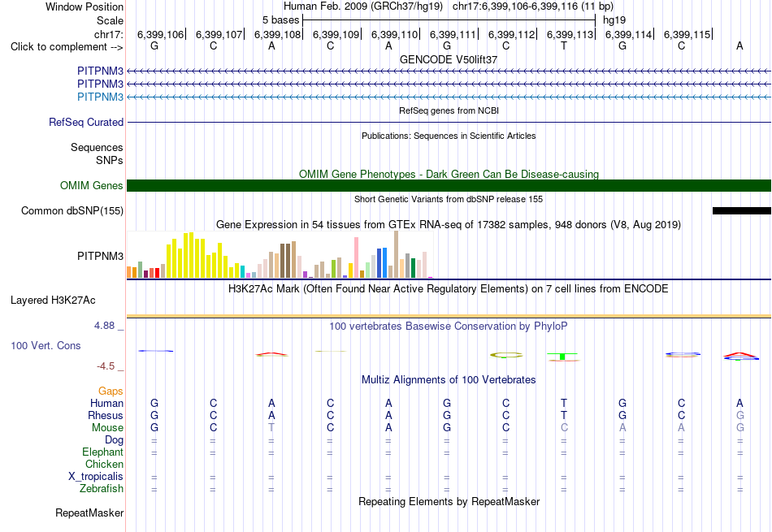Click the 'Layered H3K27Ac' track label
This screenshot has height=532, width=772.
pyautogui.click(x=53, y=301)
